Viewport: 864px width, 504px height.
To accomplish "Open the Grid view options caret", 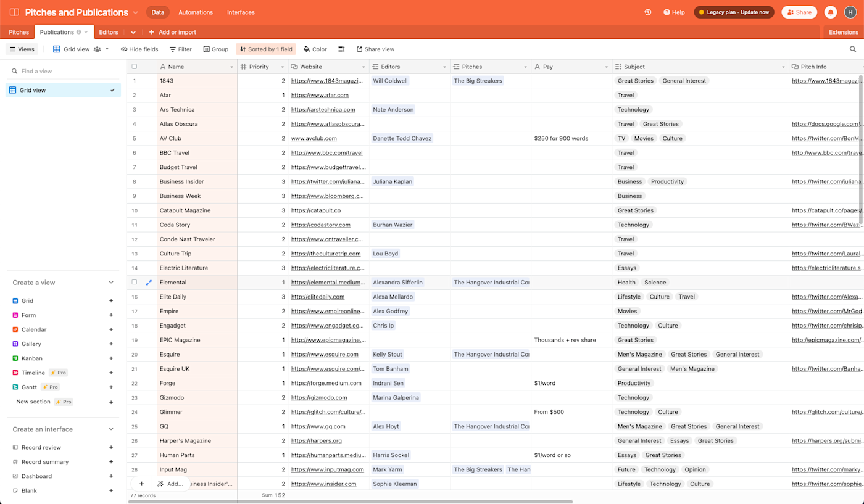I will click(107, 49).
